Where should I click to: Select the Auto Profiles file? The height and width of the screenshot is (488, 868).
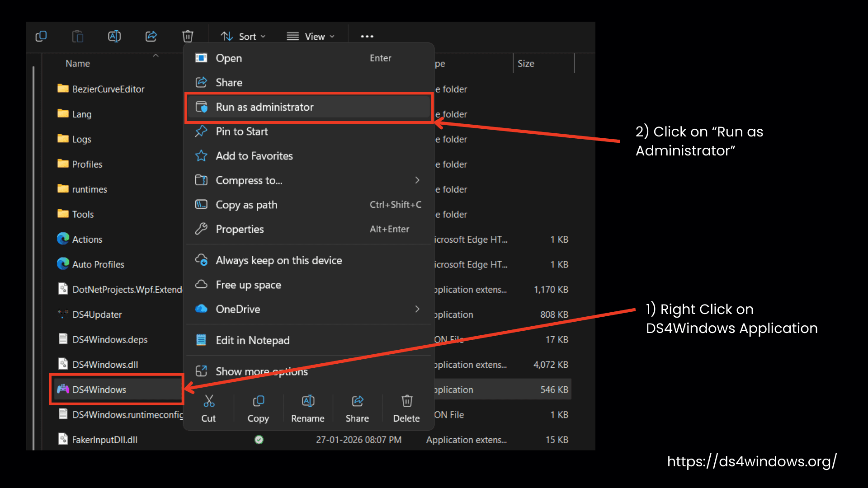point(91,264)
